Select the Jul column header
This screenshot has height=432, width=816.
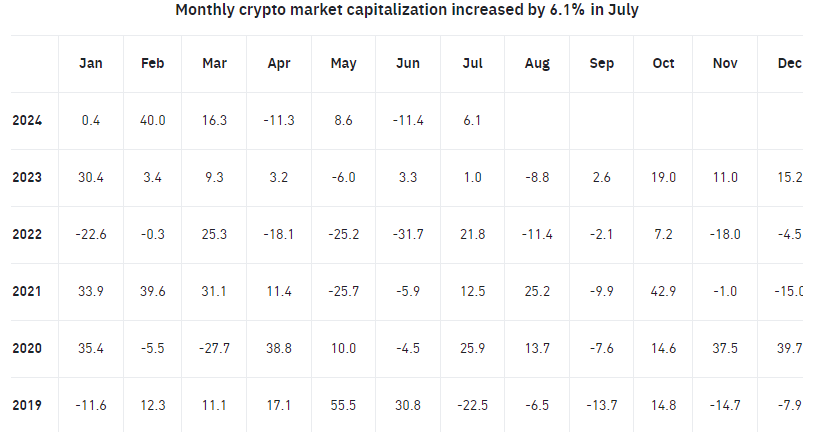pos(473,63)
